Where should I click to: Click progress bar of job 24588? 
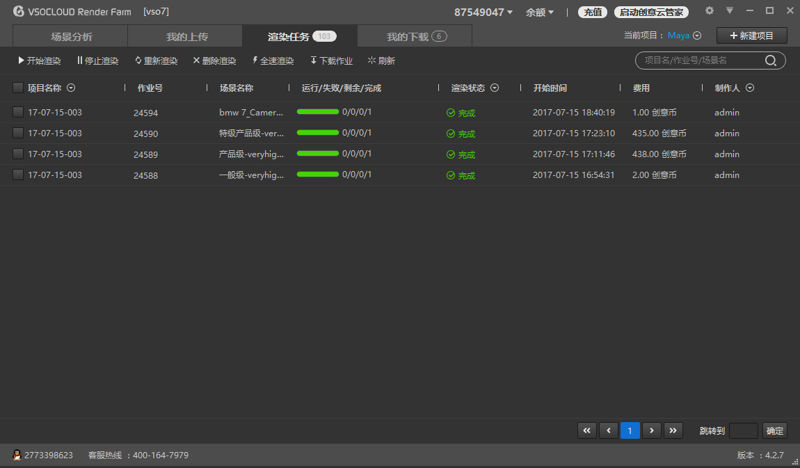coord(318,175)
